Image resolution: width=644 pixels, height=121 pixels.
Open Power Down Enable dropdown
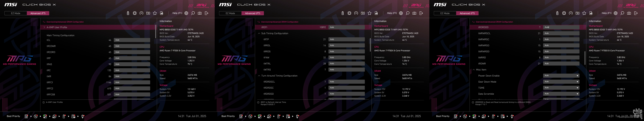pos(561,76)
